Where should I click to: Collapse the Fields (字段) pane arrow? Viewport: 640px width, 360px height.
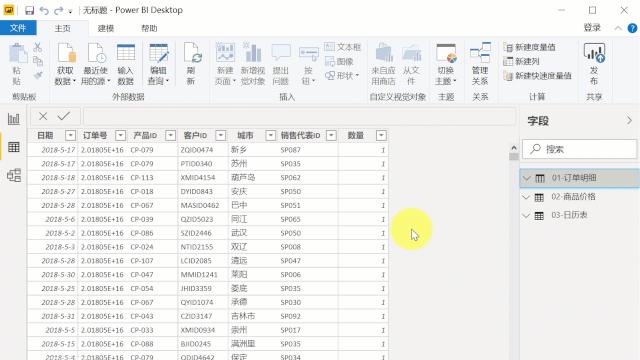point(629,120)
